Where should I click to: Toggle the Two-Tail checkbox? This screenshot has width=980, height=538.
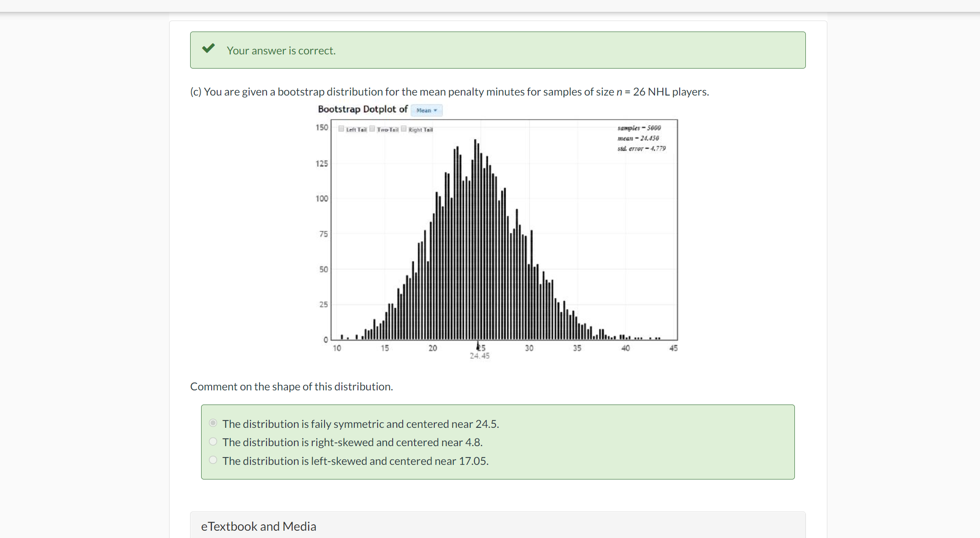pyautogui.click(x=373, y=129)
